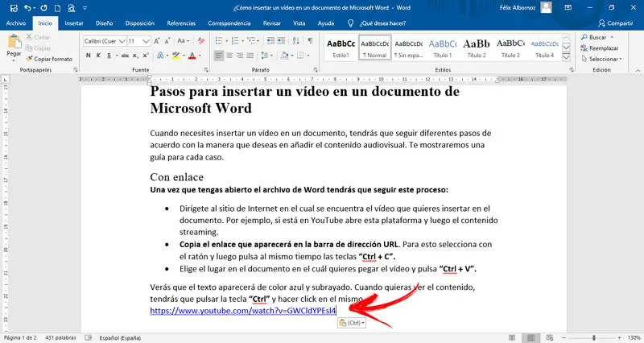Open the Seleccionar dropdown
This screenshot has width=644, height=343.
click(x=601, y=59)
